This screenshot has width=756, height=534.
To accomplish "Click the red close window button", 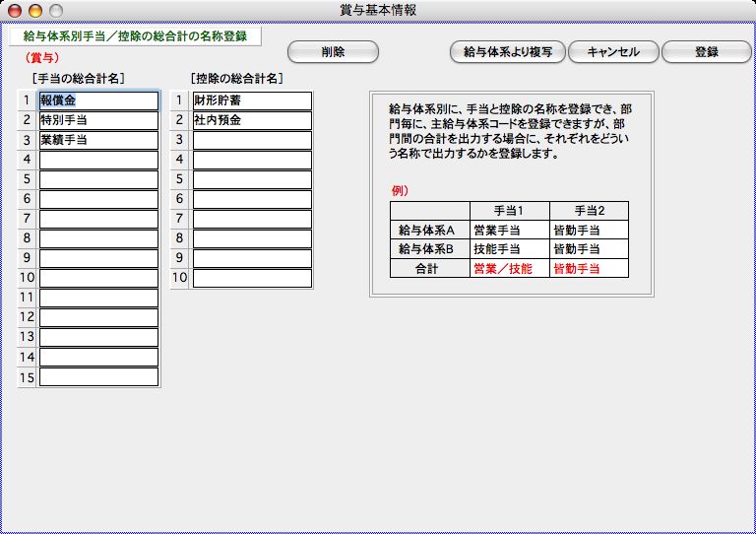I will pyautogui.click(x=15, y=11).
